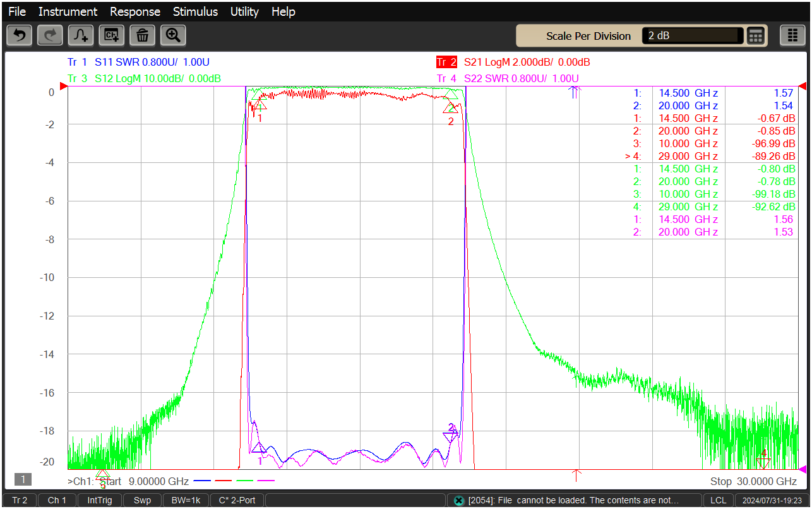Click the magenta reference triangle at bottom right
The height and width of the screenshot is (509, 812).
point(803,469)
